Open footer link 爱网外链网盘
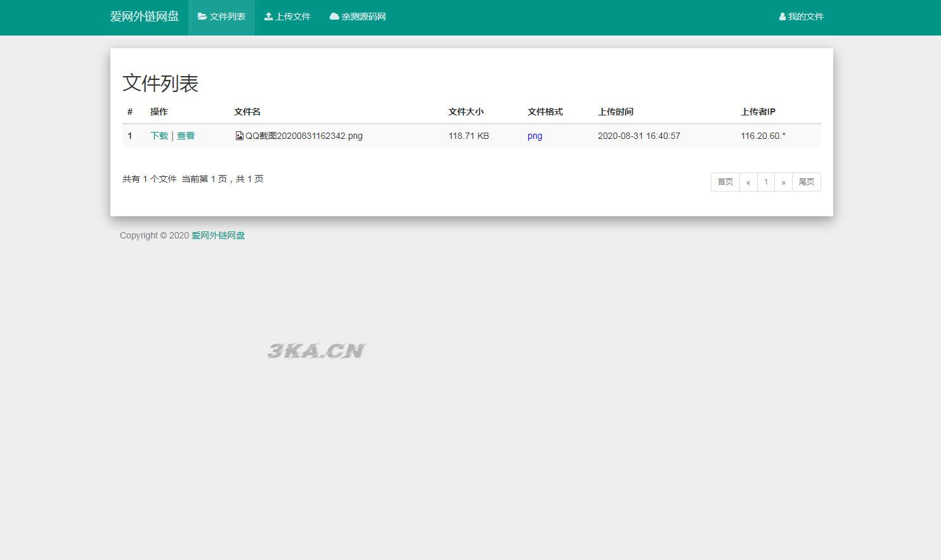Screen dimensions: 941x560 pyautogui.click(x=218, y=235)
